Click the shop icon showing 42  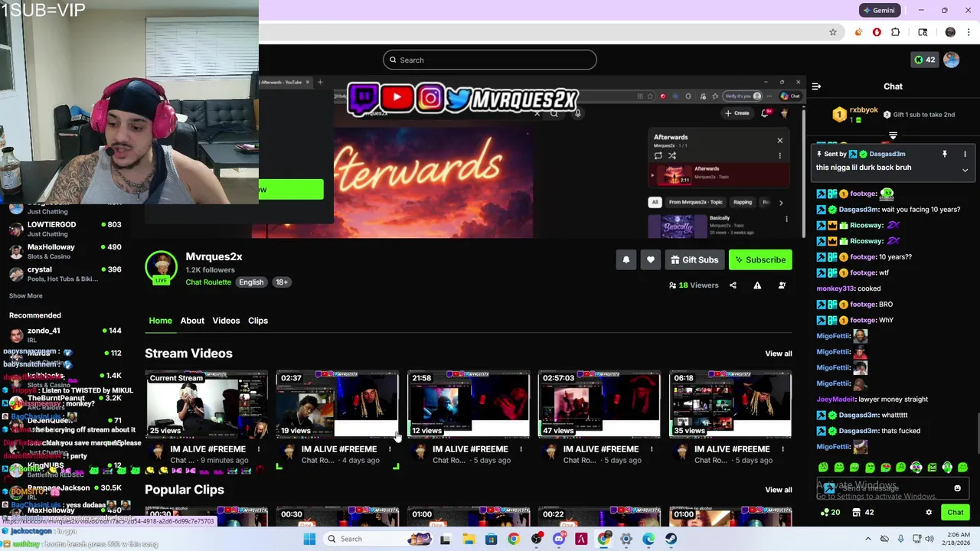[x=864, y=513]
